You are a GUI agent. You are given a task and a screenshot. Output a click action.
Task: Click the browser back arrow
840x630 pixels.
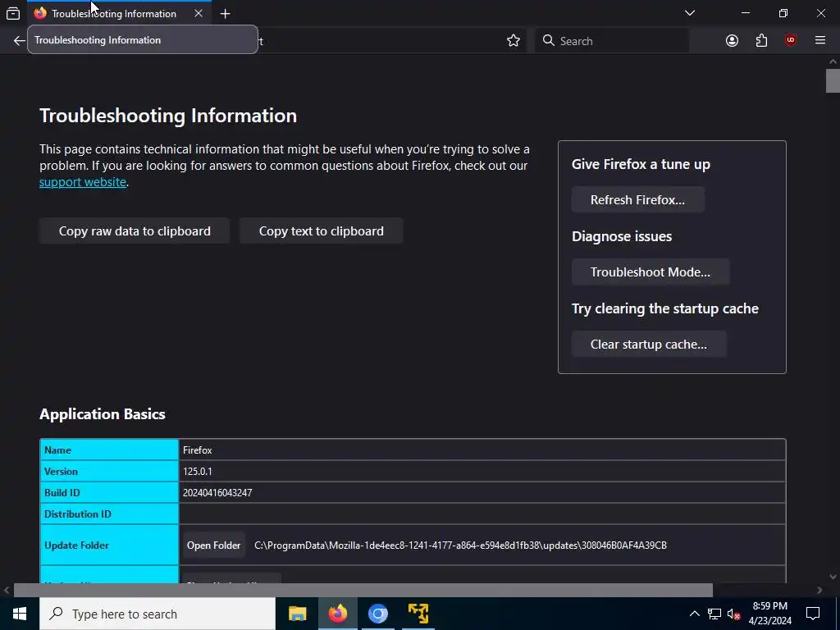coord(20,41)
